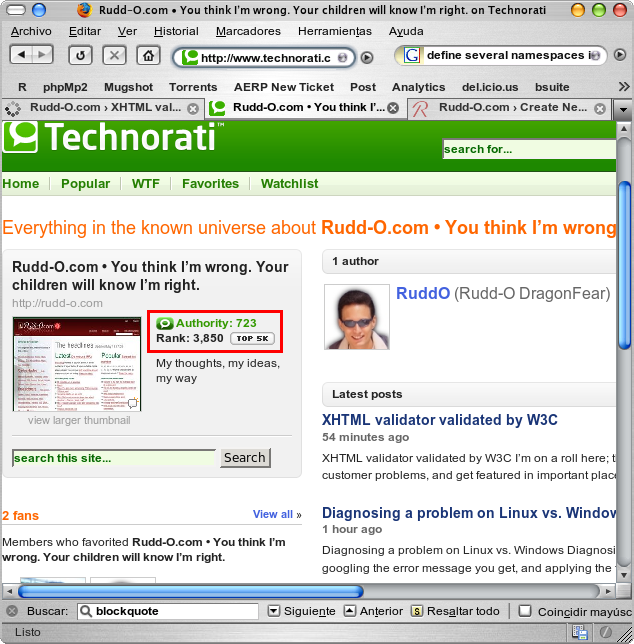Stop loading with the X toolbar button

[115, 55]
